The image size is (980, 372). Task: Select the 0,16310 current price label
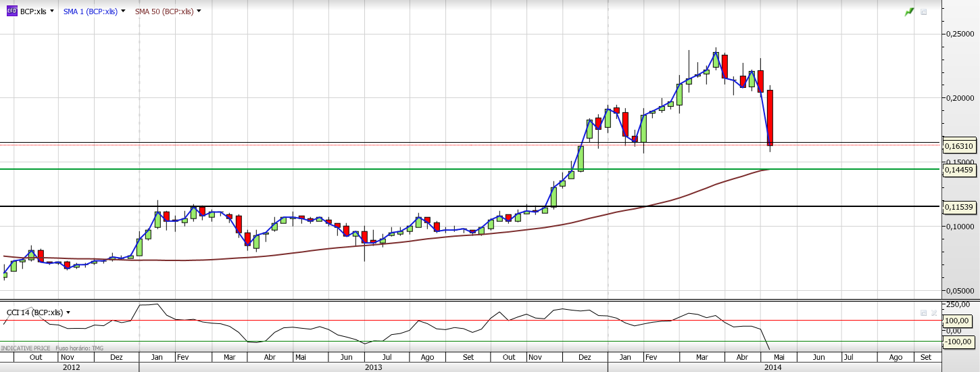tap(958, 146)
